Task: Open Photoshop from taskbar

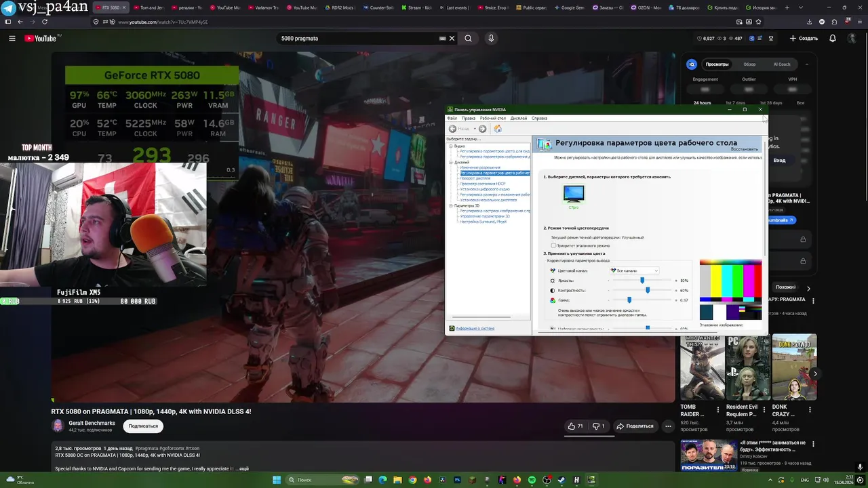Action: click(457, 480)
